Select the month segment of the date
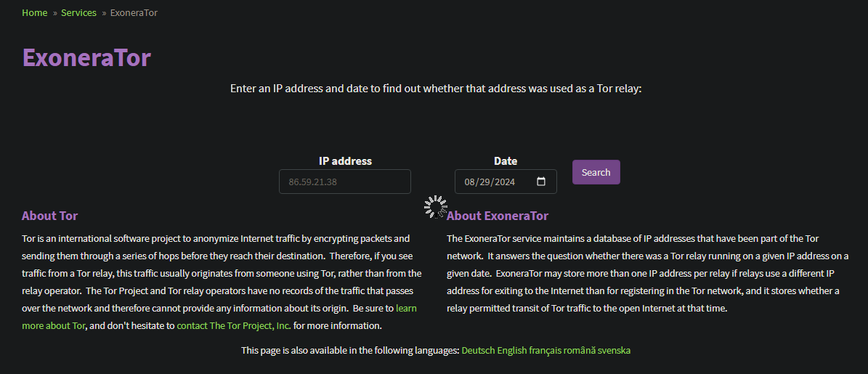This screenshot has width=868, height=374. 469,182
